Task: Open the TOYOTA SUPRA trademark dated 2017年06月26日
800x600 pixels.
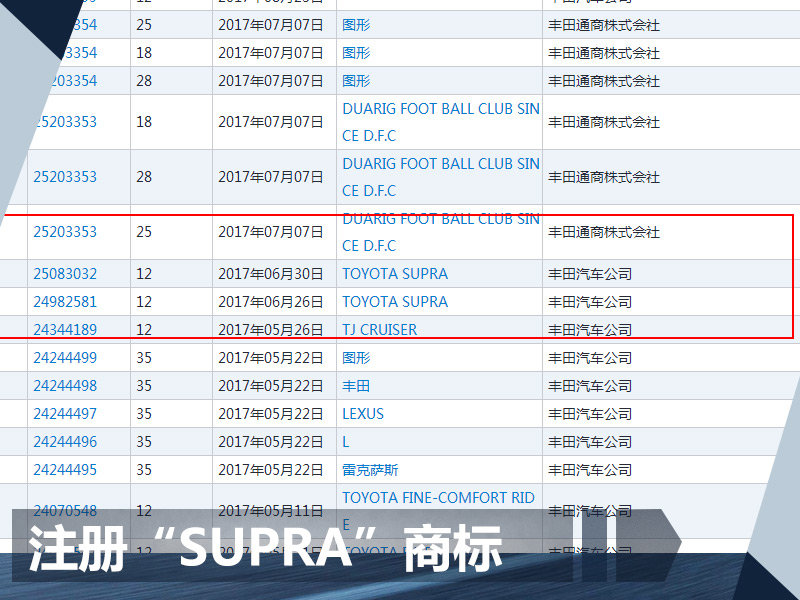Action: [395, 302]
